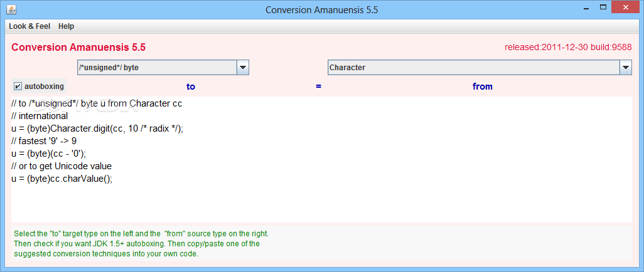This screenshot has height=272, width=644.
Task: Expand the "from" type dropdown arrow
Action: [x=626, y=68]
